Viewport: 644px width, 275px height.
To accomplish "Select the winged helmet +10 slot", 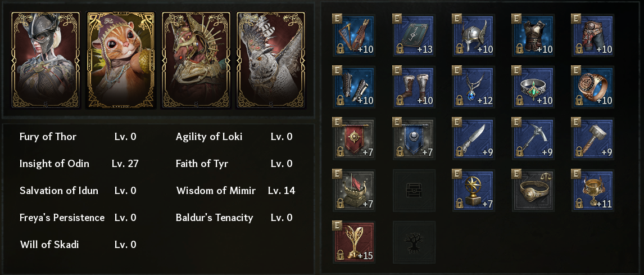I will [x=474, y=35].
